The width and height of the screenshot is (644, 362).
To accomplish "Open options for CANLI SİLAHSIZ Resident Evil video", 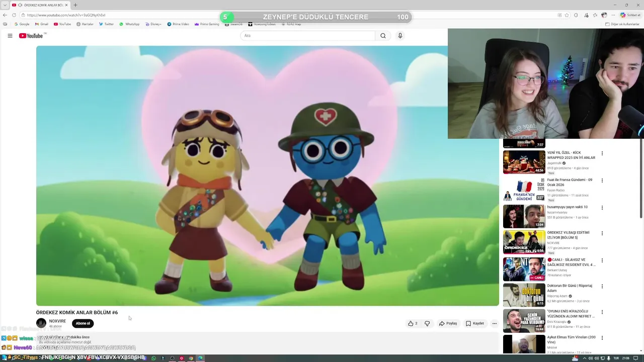I will [x=602, y=260].
